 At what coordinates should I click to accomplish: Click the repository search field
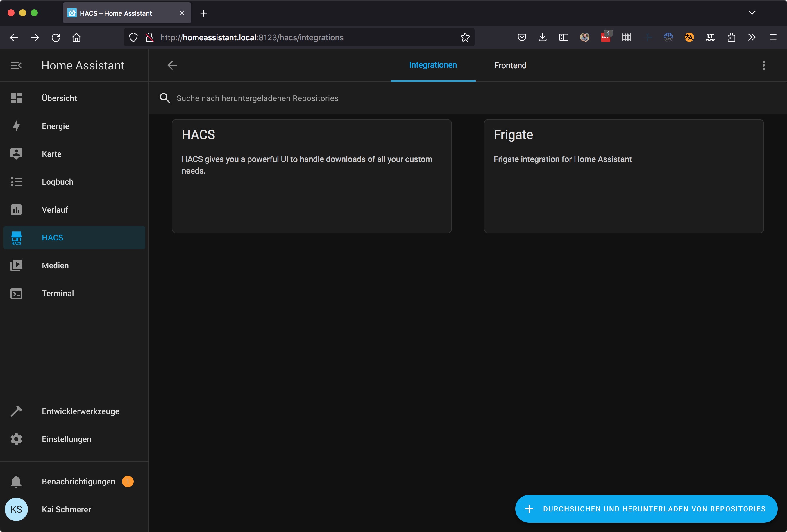coord(257,98)
